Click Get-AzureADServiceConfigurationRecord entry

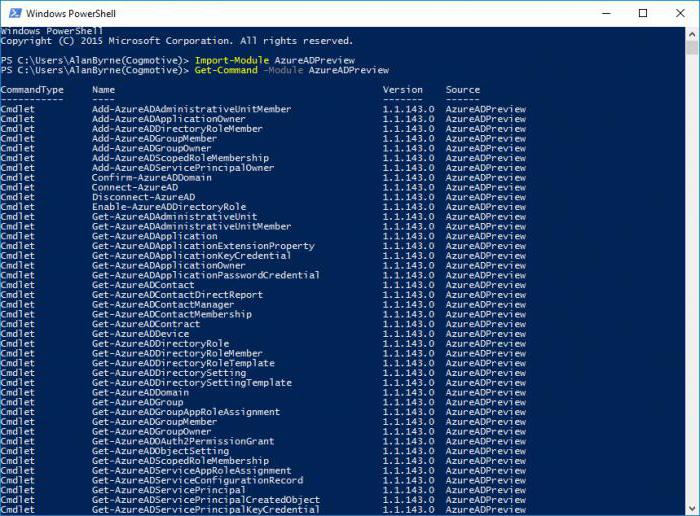pos(197,481)
